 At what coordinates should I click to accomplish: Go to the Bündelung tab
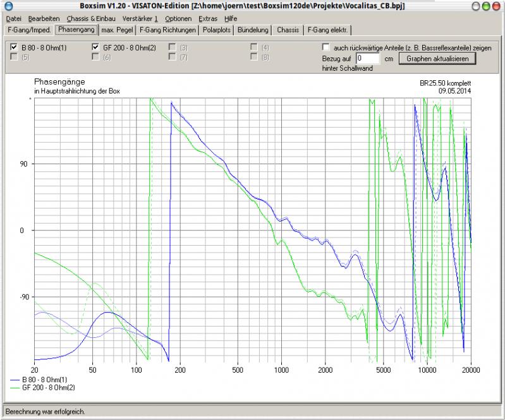[253, 30]
